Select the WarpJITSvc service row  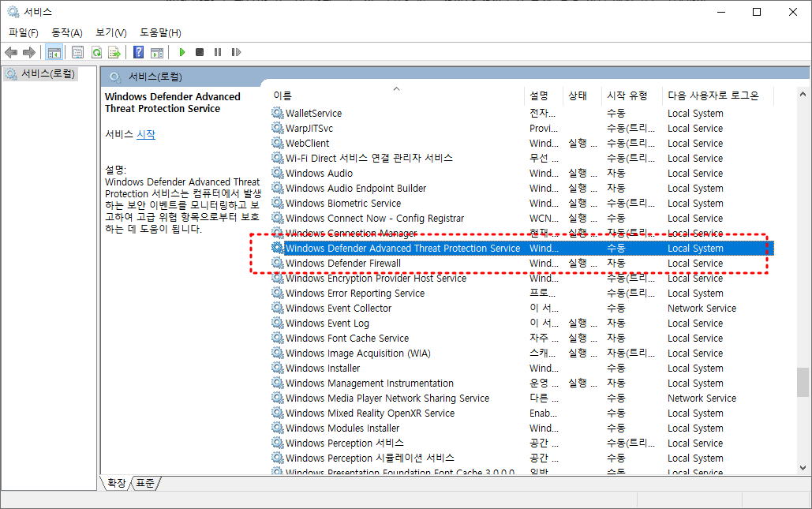point(522,128)
